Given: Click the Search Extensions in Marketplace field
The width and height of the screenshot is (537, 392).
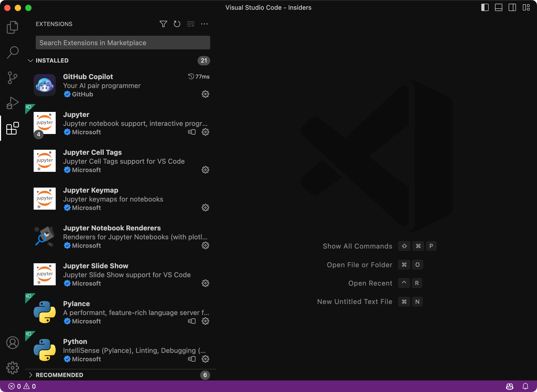Looking at the screenshot, I should pos(123,43).
